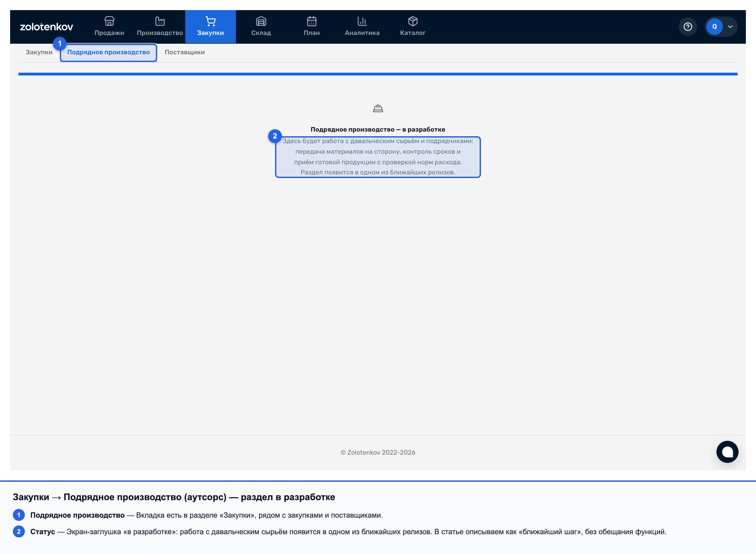Go to the Склад section

coord(261,26)
